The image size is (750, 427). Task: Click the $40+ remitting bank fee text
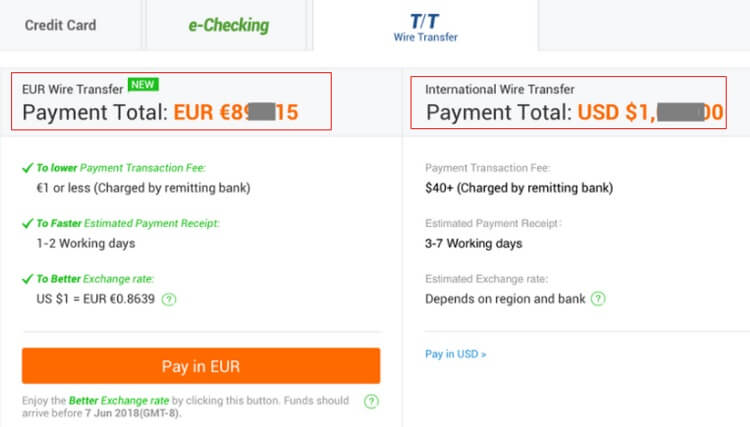click(518, 187)
